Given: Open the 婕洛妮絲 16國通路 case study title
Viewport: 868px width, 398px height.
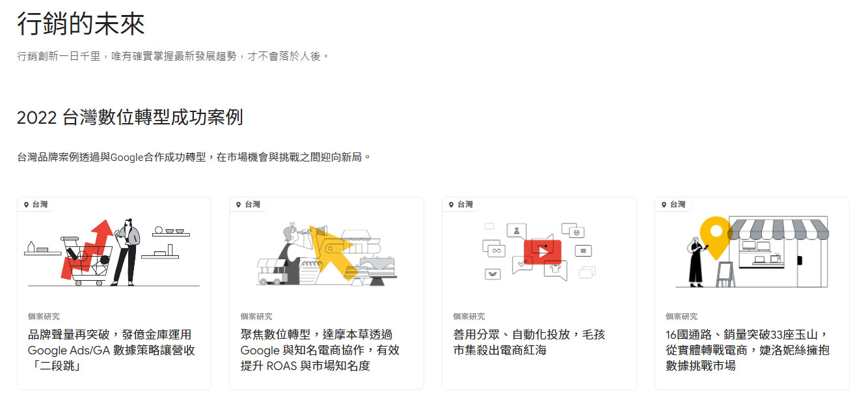Looking at the screenshot, I should [x=747, y=350].
